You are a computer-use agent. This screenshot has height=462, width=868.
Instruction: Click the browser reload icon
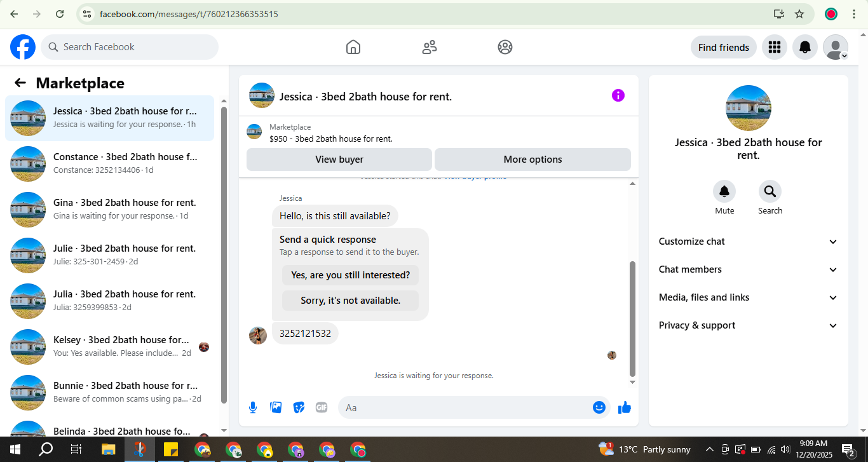coord(60,14)
